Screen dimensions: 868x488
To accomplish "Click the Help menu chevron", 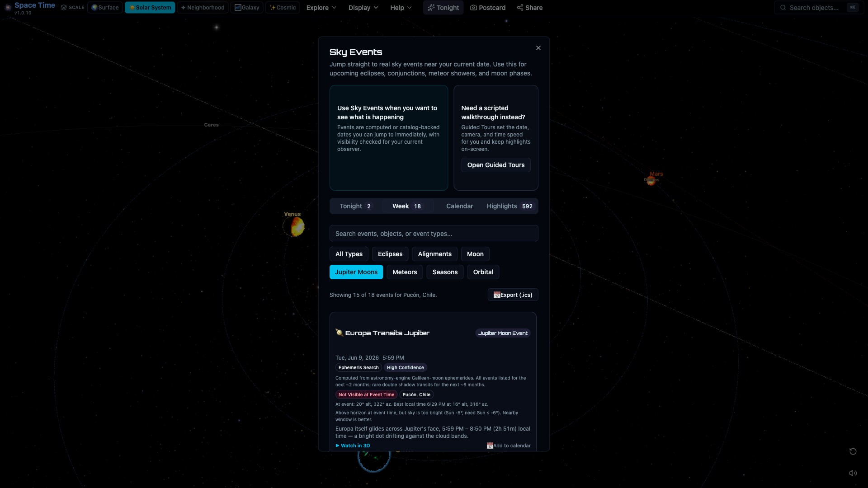I will pos(410,8).
